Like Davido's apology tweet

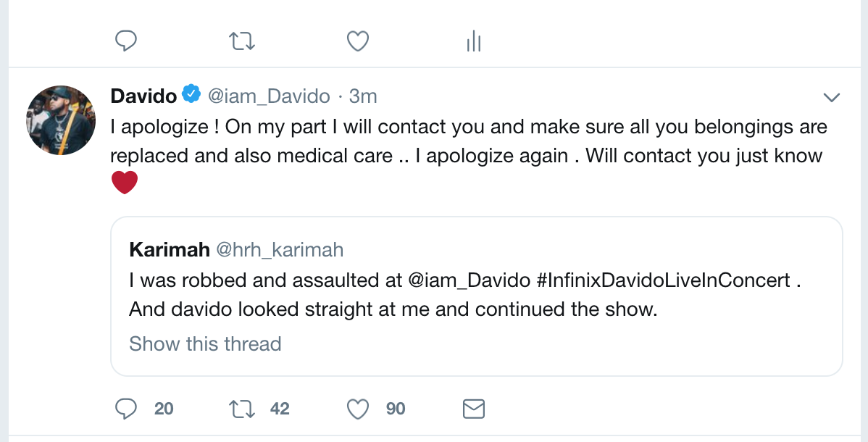[358, 409]
